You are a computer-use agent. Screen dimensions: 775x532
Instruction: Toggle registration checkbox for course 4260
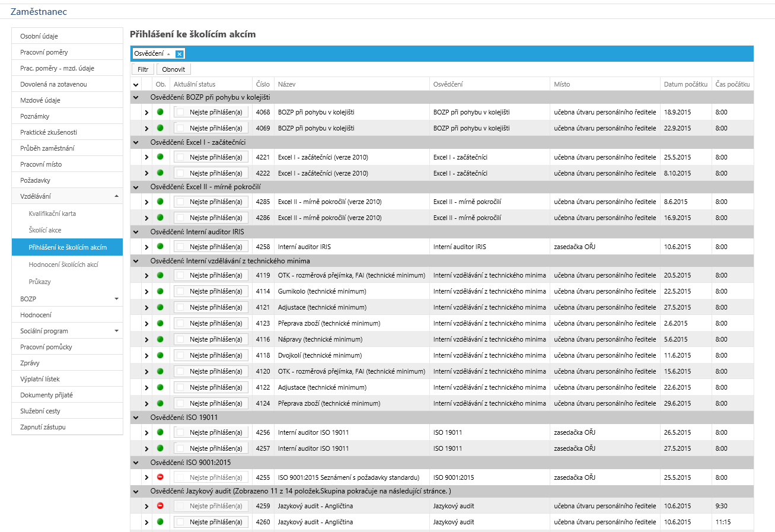[x=180, y=521]
